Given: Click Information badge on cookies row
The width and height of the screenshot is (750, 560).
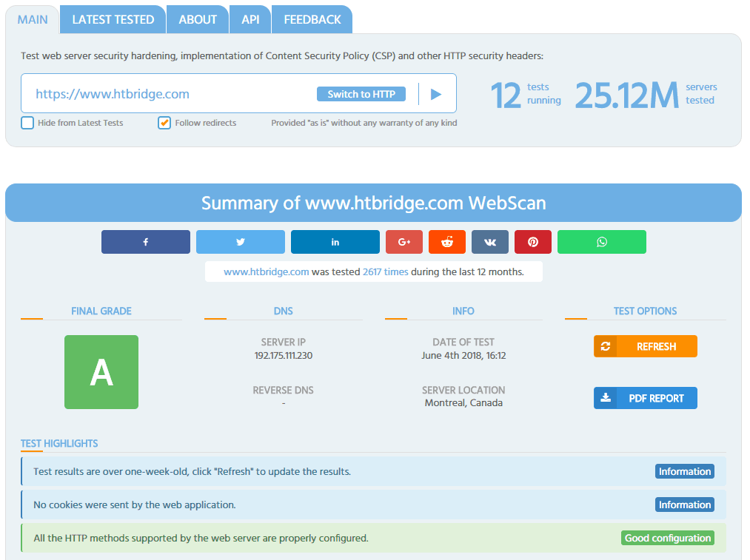Looking at the screenshot, I should tap(684, 505).
